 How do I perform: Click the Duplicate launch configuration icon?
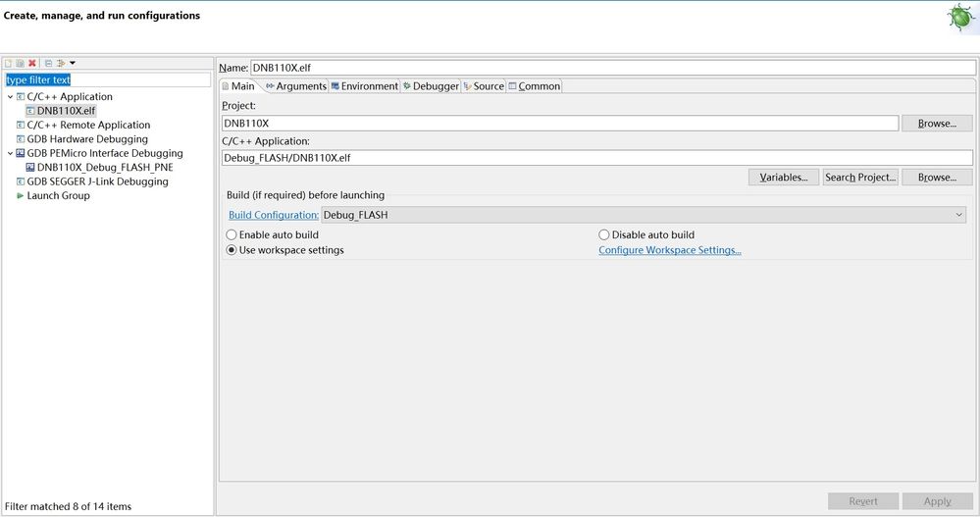tap(20, 64)
